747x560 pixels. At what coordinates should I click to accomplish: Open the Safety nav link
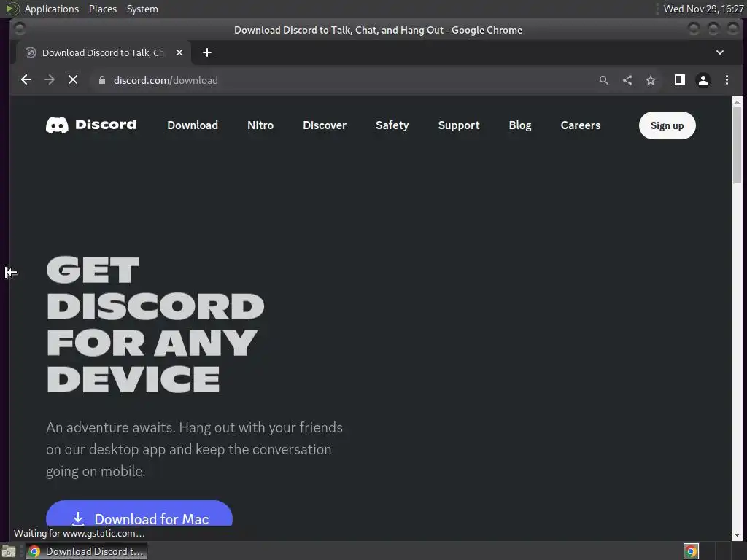(x=392, y=125)
